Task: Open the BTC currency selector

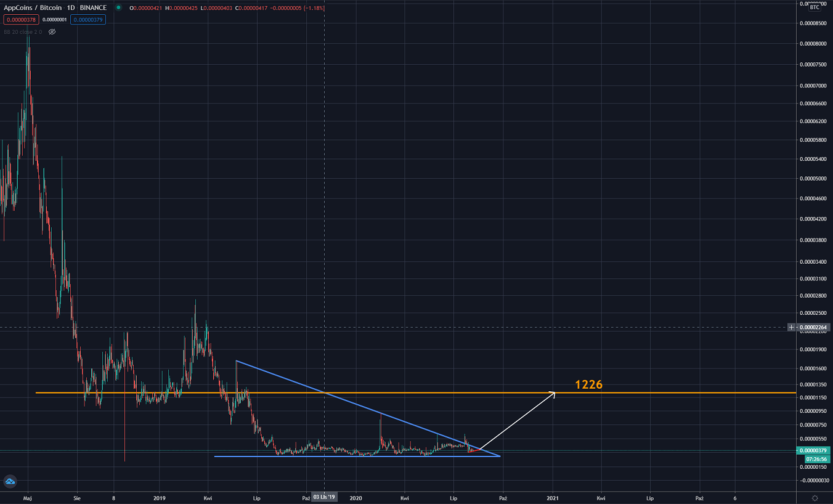Action: (815, 7)
